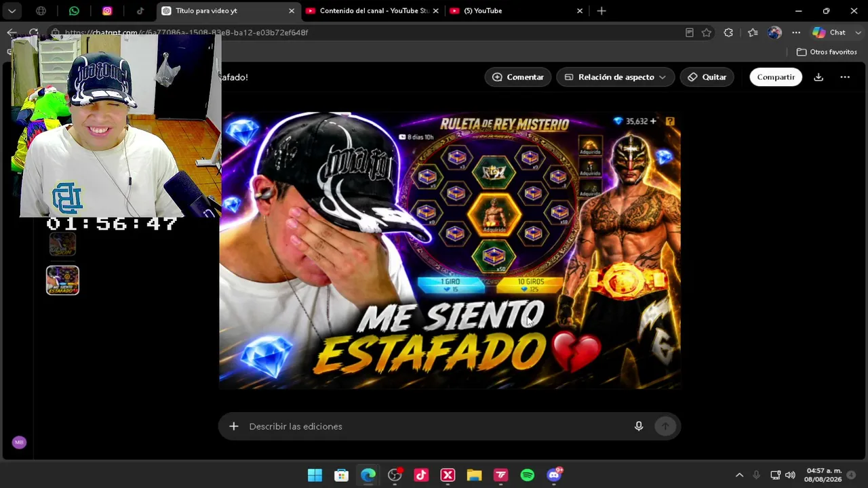Open the 'Relación de aspecto' dropdown
Screen dimensions: 868x488
click(615, 77)
